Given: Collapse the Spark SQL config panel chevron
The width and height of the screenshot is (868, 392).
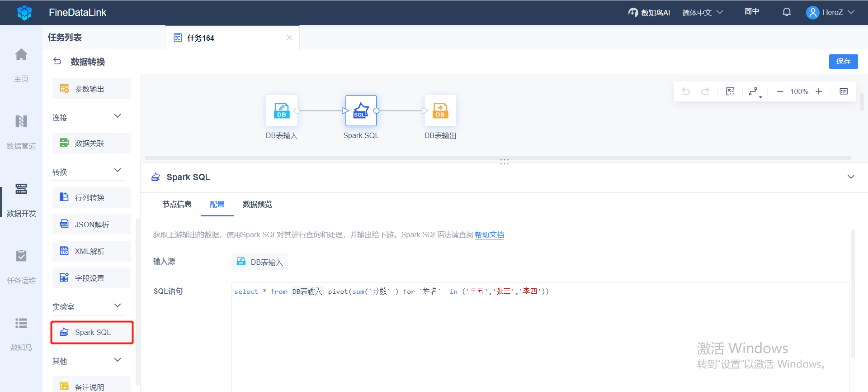Looking at the screenshot, I should 851,177.
